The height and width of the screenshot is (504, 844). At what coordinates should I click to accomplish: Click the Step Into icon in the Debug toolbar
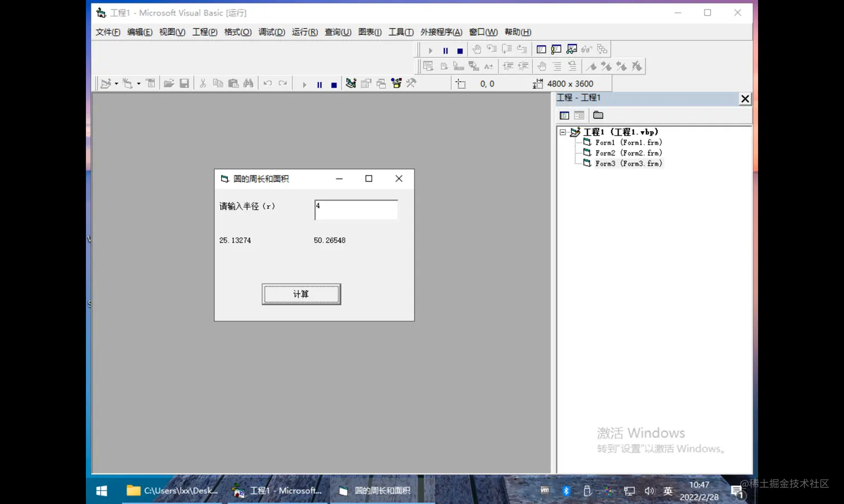point(492,50)
